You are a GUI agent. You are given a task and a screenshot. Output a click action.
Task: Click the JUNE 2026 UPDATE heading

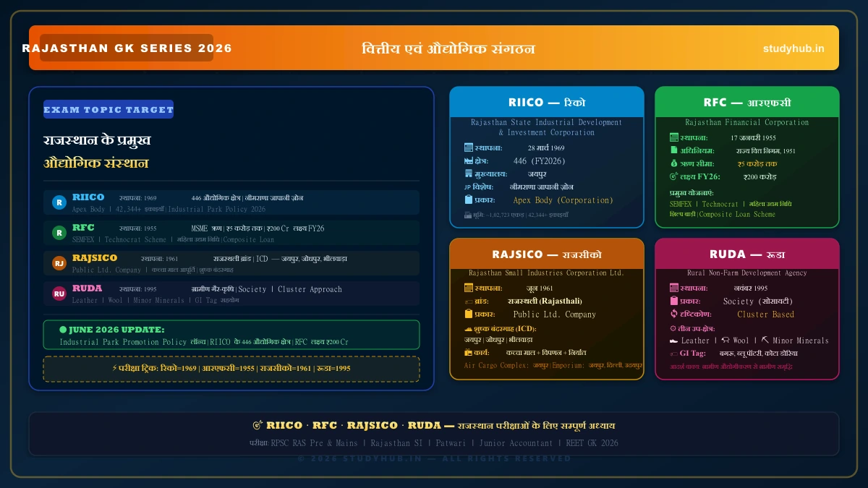(x=116, y=330)
